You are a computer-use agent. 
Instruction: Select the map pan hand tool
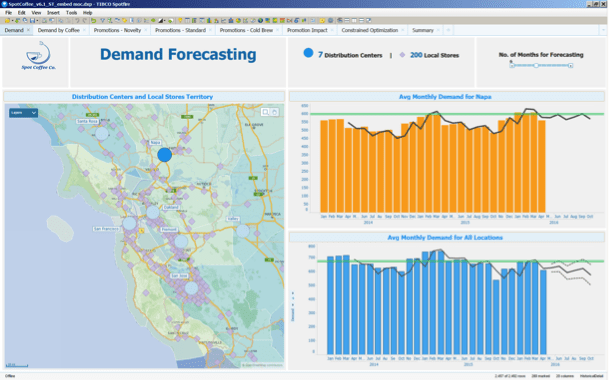click(274, 112)
